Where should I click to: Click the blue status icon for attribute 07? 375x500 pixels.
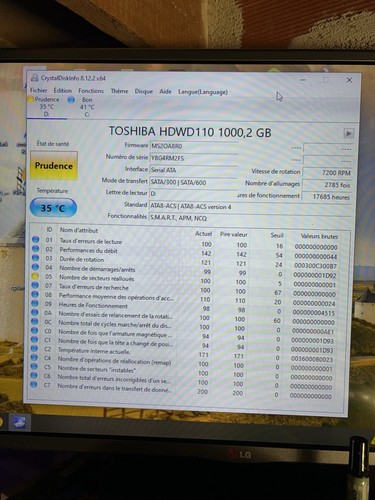pyautogui.click(x=35, y=285)
